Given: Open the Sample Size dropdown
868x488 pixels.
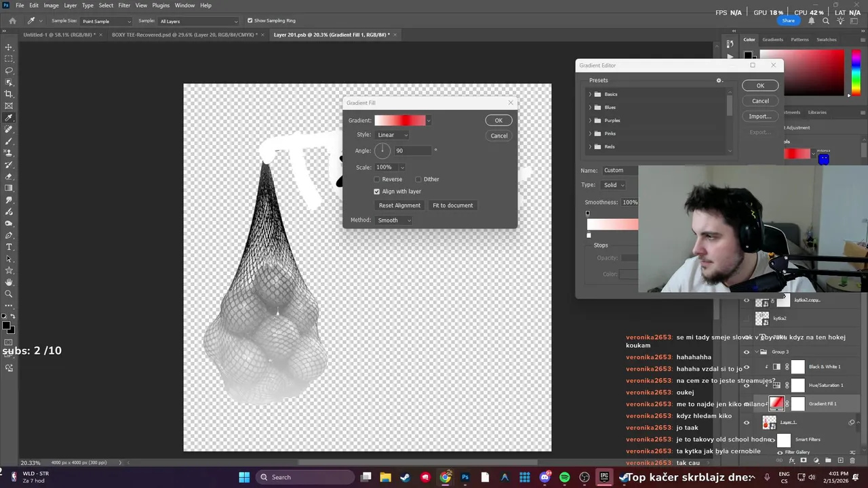Looking at the screenshot, I should tap(106, 21).
